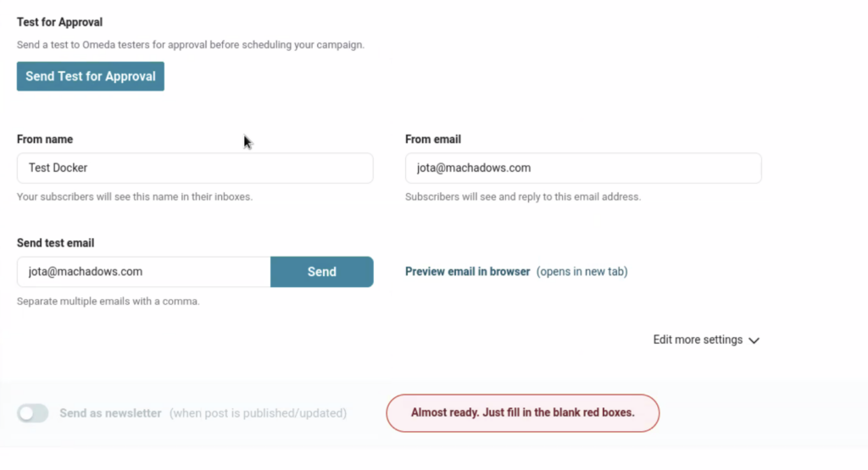Click the chevron arrow beside Edit more settings
The image size is (868, 470).
point(754,340)
